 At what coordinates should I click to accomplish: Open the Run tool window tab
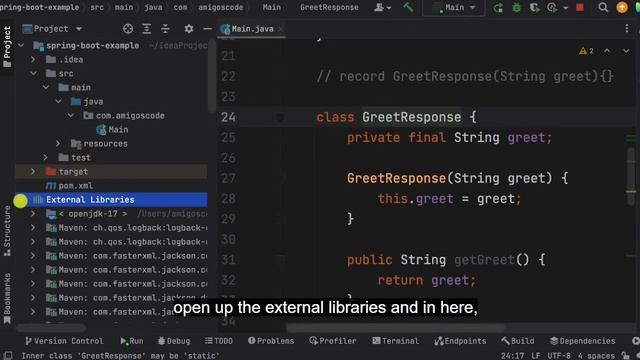pos(131,341)
